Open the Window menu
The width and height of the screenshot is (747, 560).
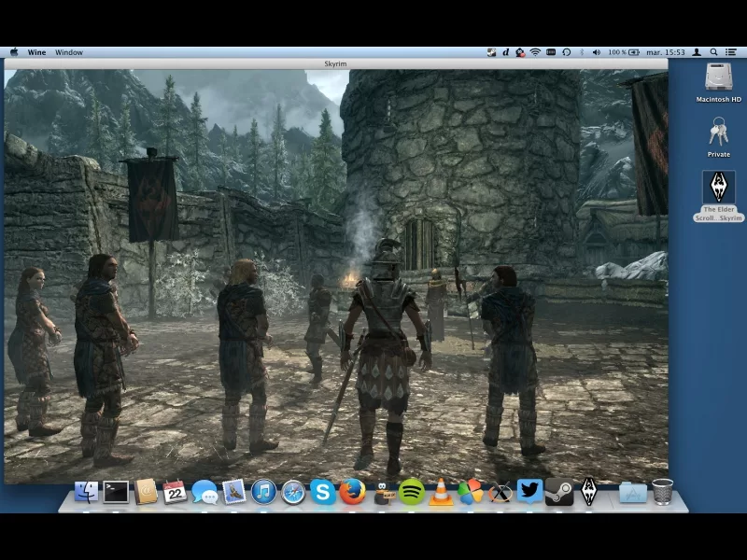pyautogui.click(x=69, y=52)
